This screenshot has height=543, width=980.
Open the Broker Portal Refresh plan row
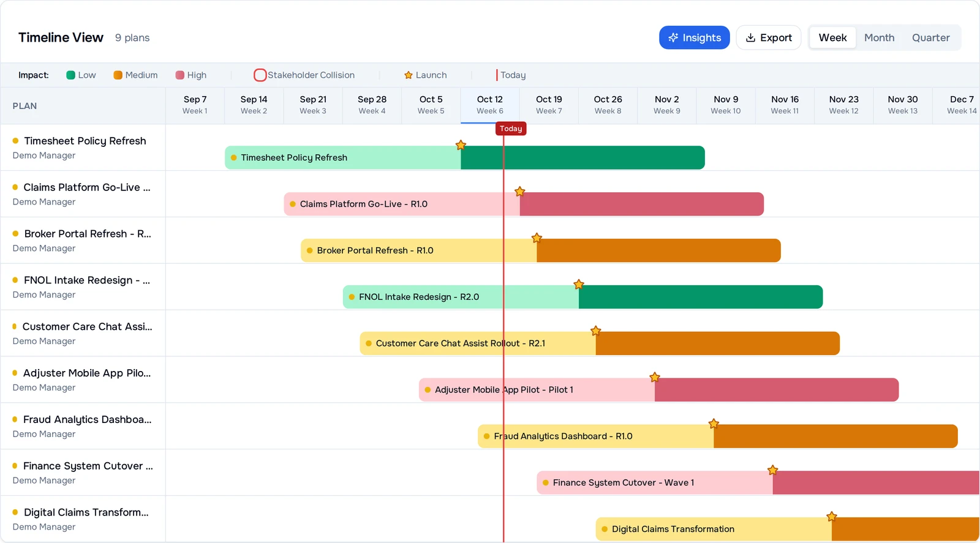pos(83,241)
